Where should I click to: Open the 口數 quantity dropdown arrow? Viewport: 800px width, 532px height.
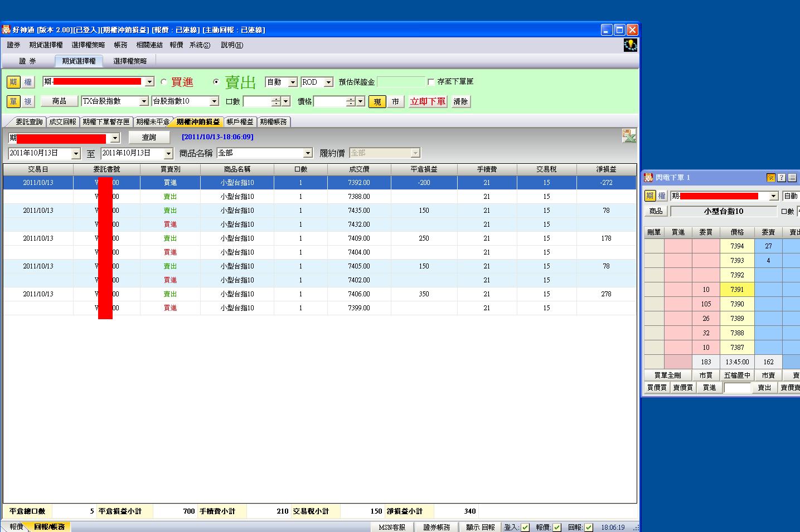click(286, 101)
